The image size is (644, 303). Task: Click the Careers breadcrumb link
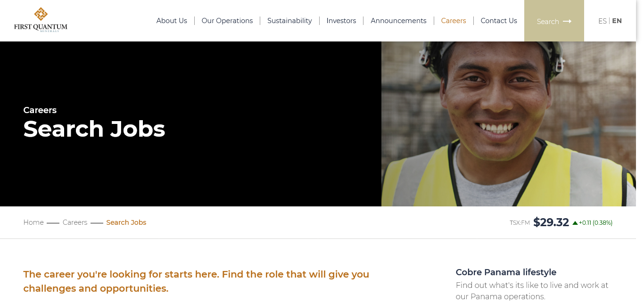75,222
